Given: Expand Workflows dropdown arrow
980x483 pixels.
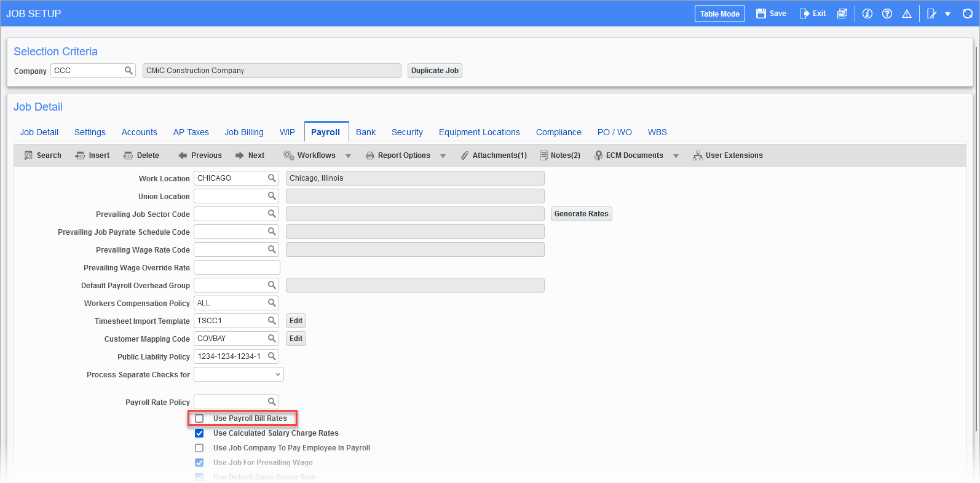Looking at the screenshot, I should point(348,156).
